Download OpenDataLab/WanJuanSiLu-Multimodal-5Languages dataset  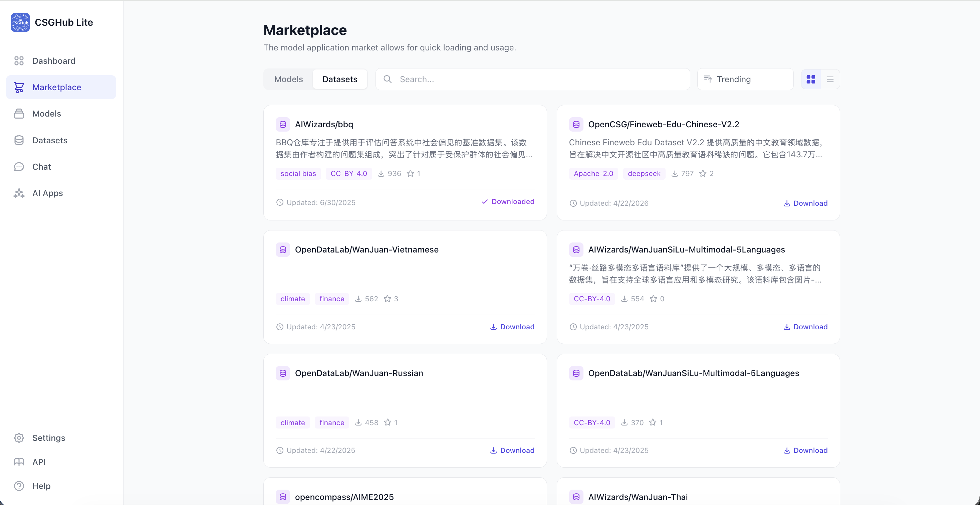[x=805, y=451]
